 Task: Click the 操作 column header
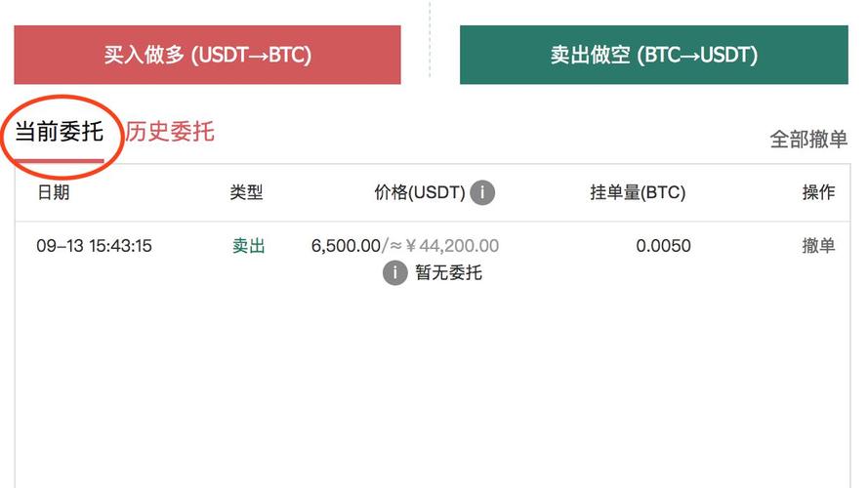pyautogui.click(x=819, y=192)
